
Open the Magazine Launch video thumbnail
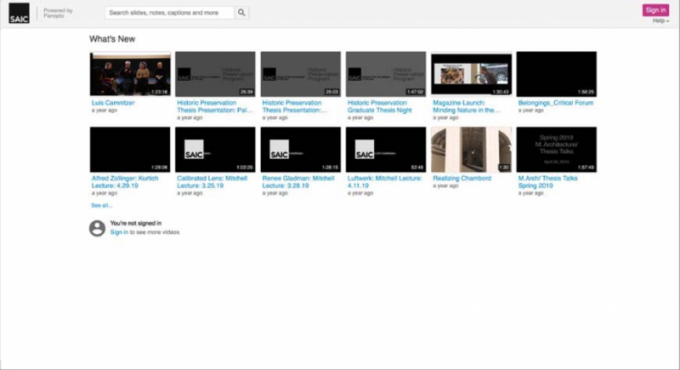tap(471, 74)
